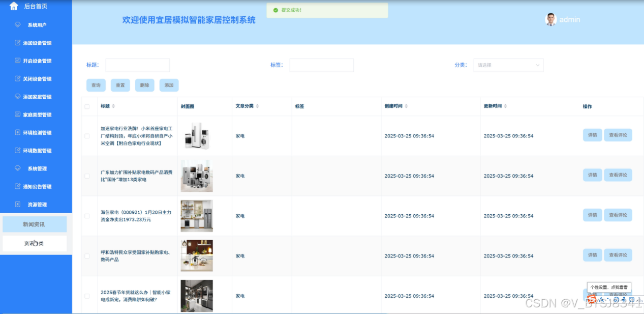Screen dimensions: 644x314
Task: Click the icon next to 系统用户
Action: tap(18, 24)
